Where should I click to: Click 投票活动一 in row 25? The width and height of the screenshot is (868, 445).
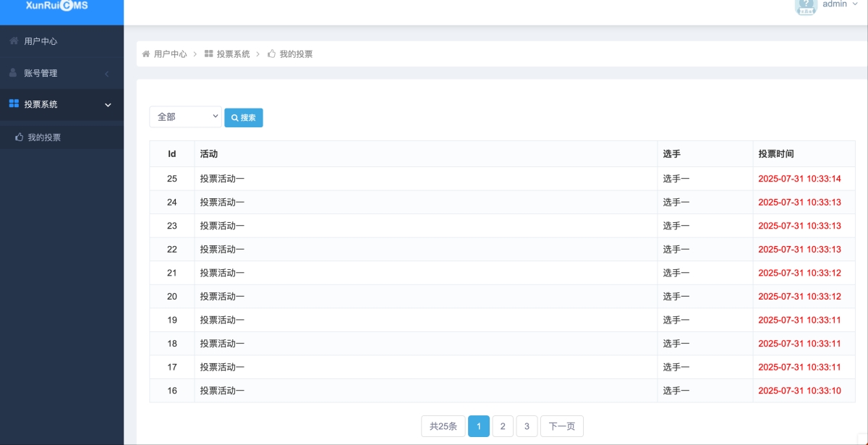click(x=222, y=179)
